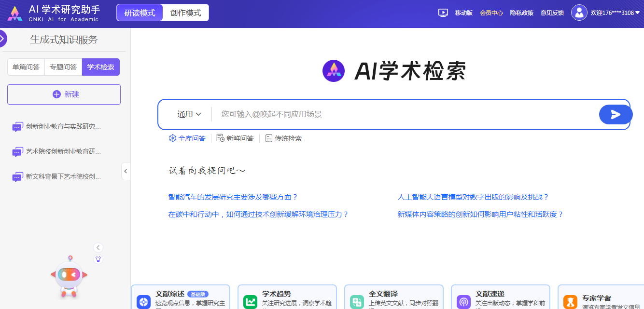
Task: Open conversation 创新创业教育与实践研究…
Action: click(x=64, y=127)
